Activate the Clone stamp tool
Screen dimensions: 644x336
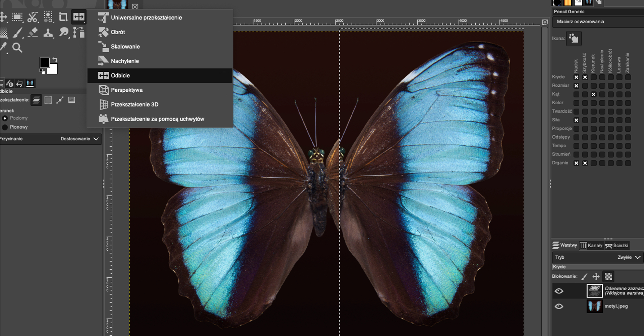(48, 32)
